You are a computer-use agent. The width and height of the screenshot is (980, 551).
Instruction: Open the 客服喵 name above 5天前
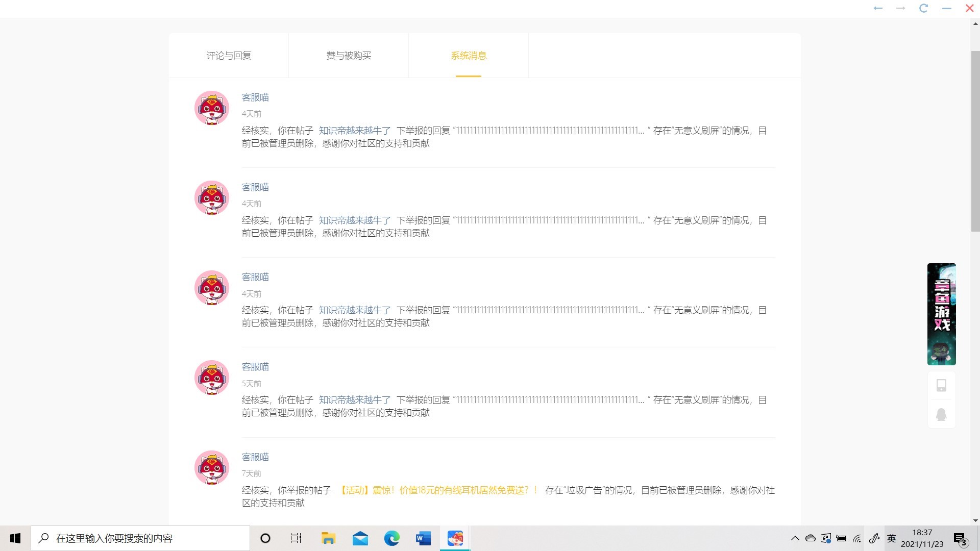(x=255, y=367)
